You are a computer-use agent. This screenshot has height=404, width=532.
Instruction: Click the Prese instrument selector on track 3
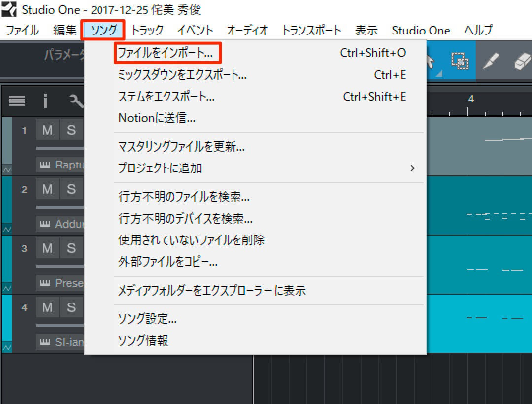[60, 283]
